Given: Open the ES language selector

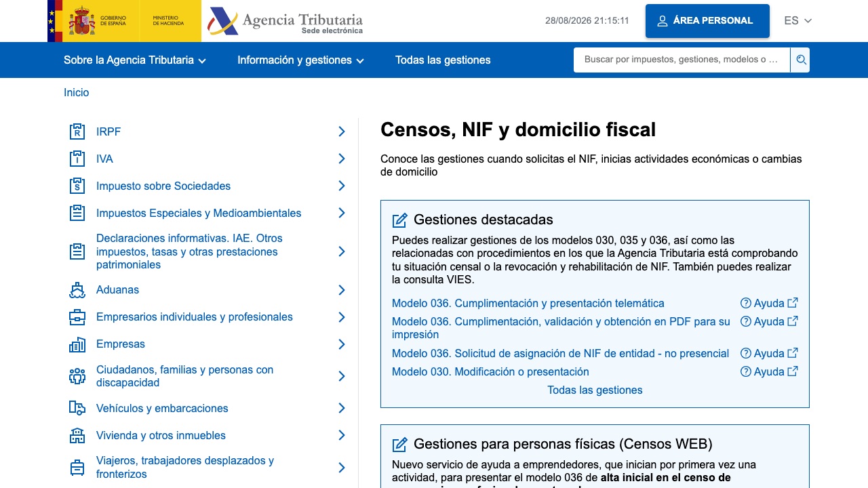Looking at the screenshot, I should coord(797,20).
